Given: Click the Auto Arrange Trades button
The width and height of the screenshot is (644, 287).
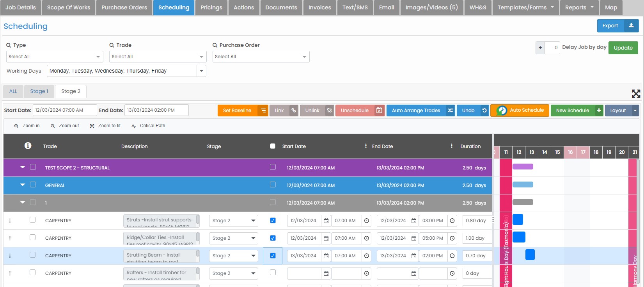Looking at the screenshot, I should (420, 111).
